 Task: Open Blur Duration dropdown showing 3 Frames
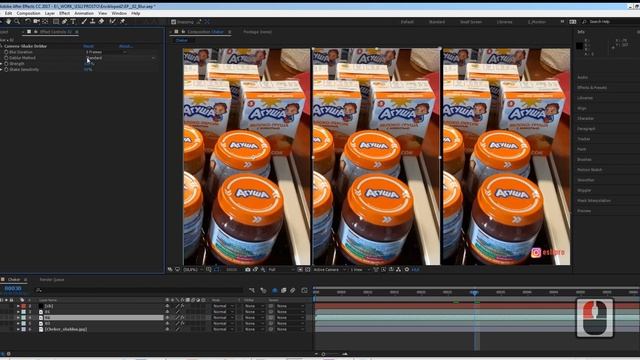(x=106, y=52)
